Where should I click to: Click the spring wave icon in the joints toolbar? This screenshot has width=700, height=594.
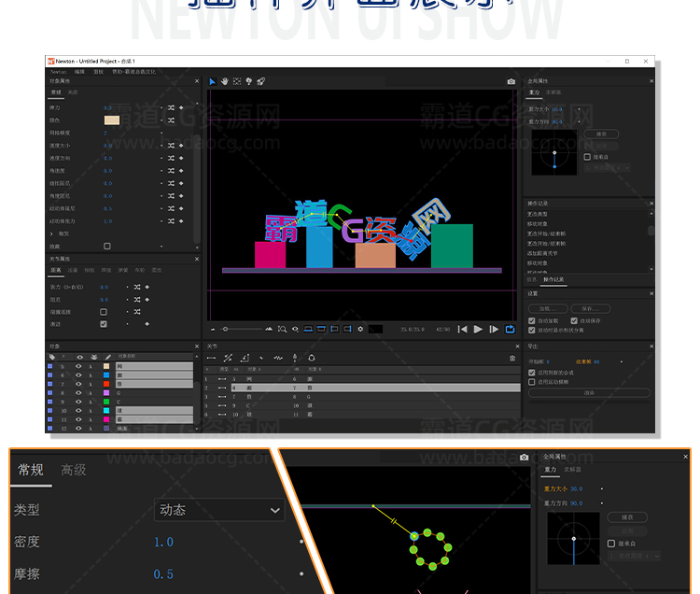278,359
